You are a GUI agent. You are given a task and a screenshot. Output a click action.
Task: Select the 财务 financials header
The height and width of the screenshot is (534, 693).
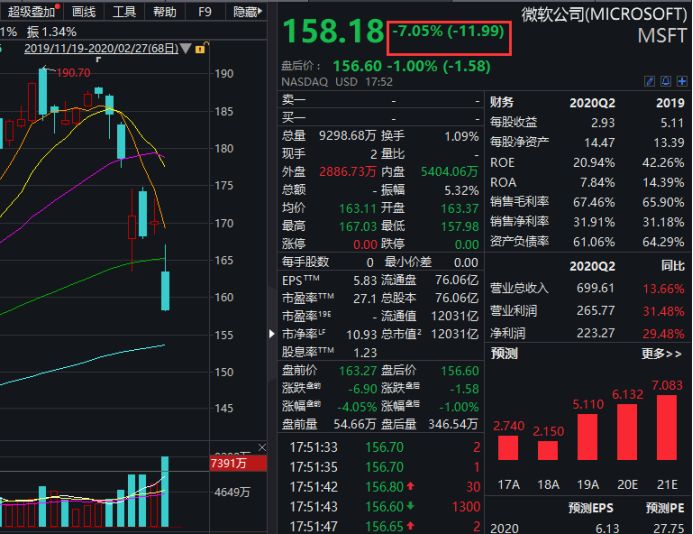(x=502, y=102)
